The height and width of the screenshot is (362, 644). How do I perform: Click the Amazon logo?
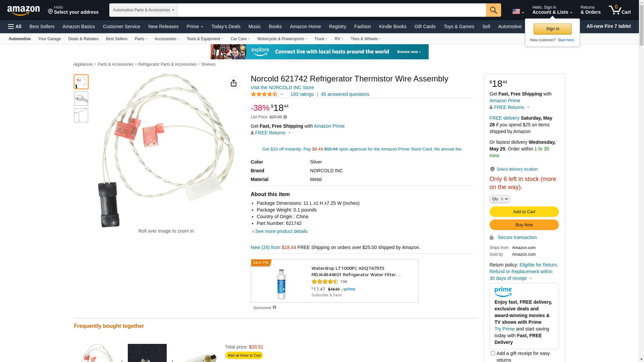click(x=23, y=11)
